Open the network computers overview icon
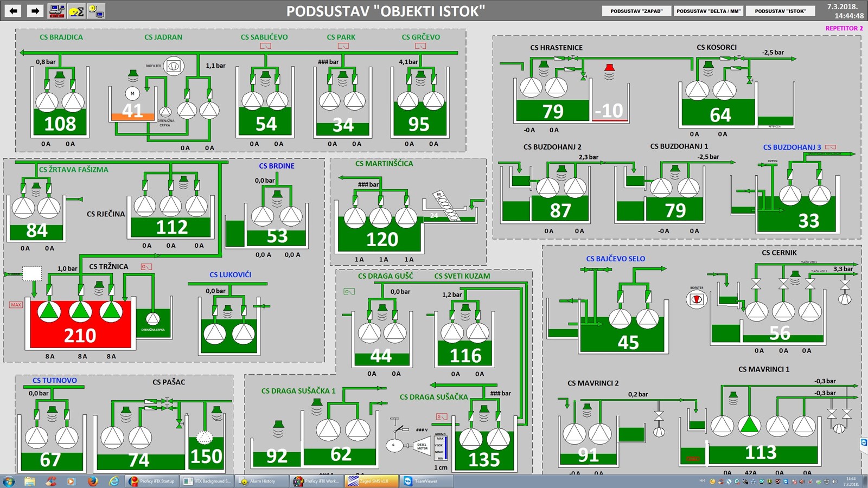 coord(56,10)
